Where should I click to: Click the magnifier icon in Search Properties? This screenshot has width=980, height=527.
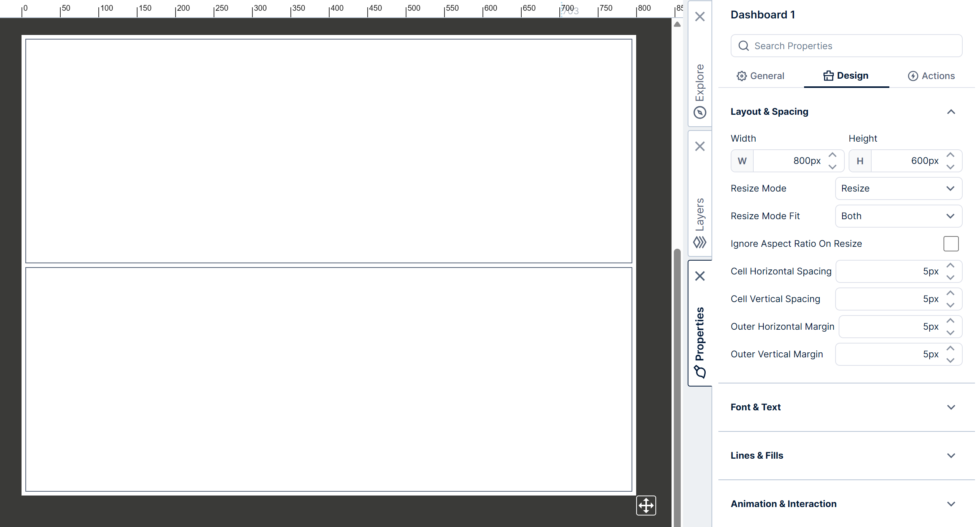coord(744,45)
